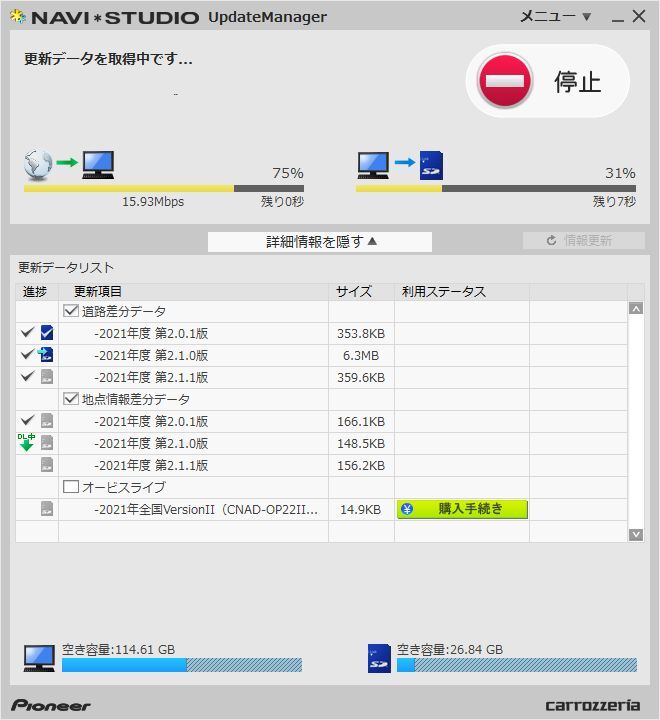Click the 停止 stop button label
Viewport: 660px width, 720px height.
(x=577, y=82)
